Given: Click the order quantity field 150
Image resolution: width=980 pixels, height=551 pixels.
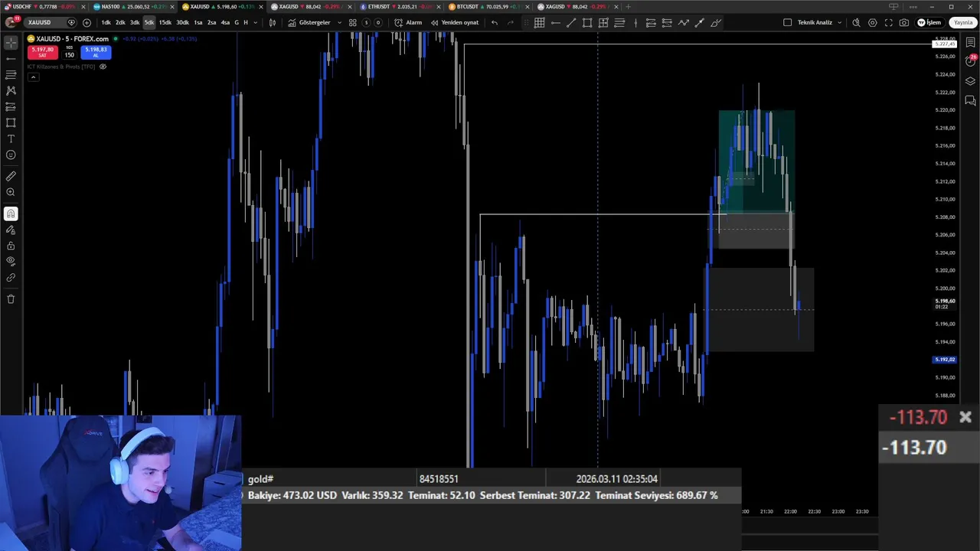Looking at the screenshot, I should [69, 54].
